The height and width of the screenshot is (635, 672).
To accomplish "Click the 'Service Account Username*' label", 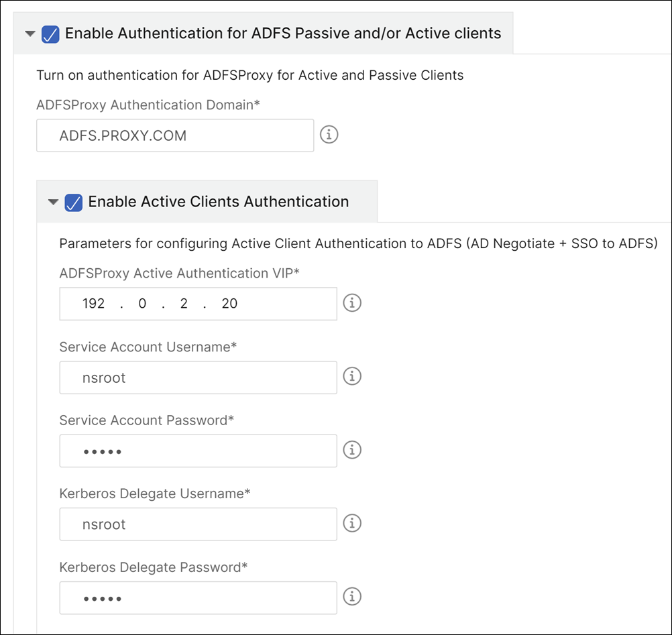I will [148, 347].
